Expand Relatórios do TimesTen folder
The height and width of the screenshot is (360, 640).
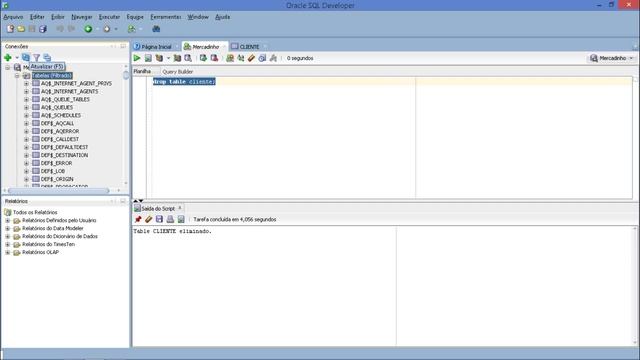pos(8,244)
